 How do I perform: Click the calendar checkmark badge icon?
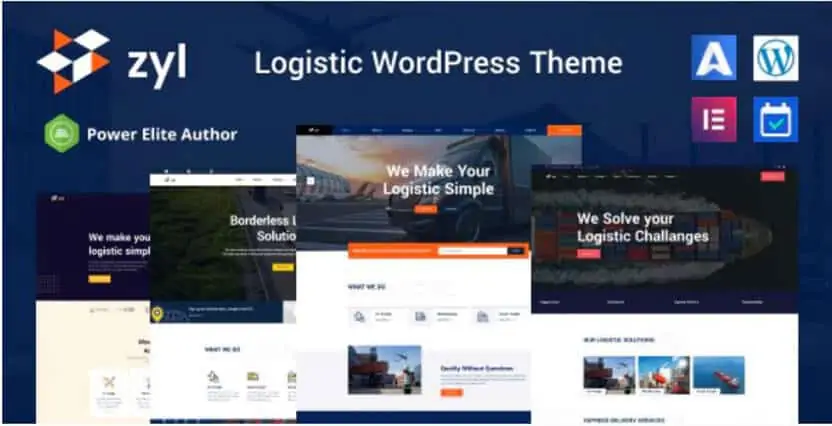pyautogui.click(x=775, y=119)
